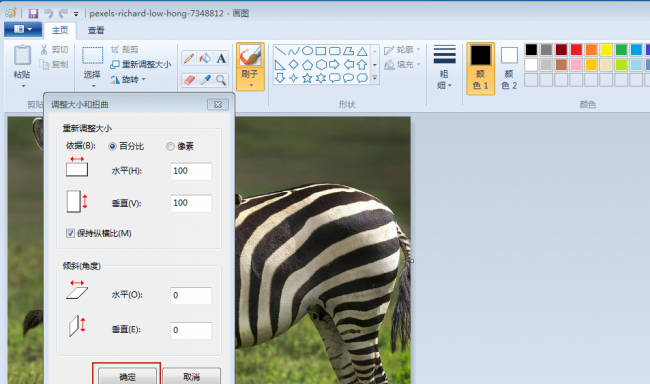Pick the Five-point star shape

point(307,78)
